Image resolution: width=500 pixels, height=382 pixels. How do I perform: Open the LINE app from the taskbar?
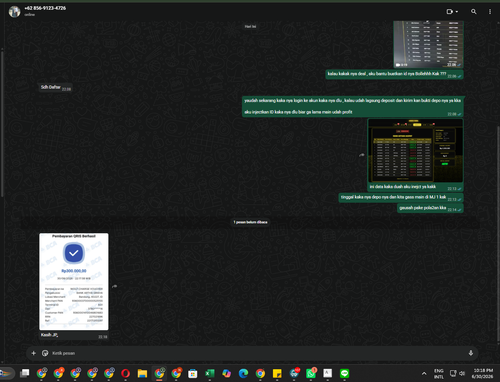344,373
